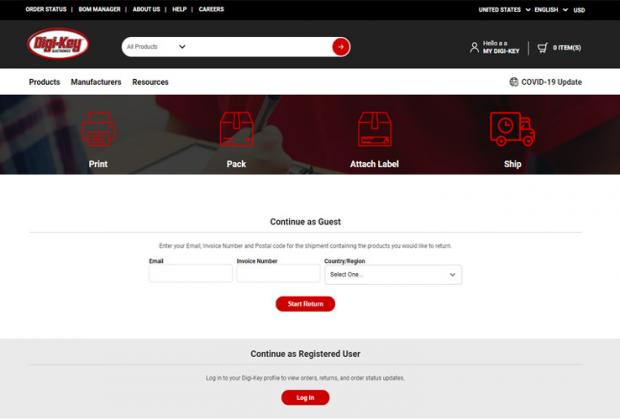The width and height of the screenshot is (620, 420).
Task: Expand the English language selector
Action: (x=551, y=9)
